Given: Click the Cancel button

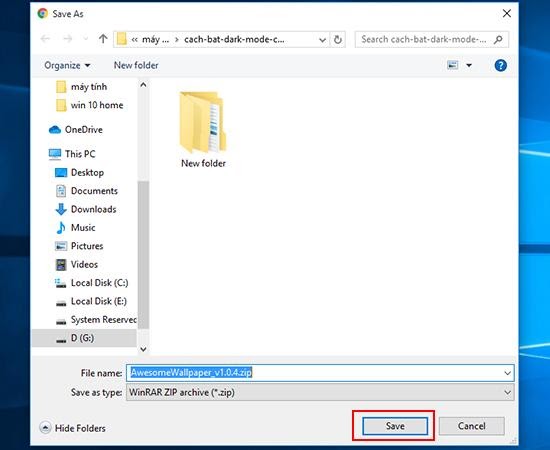Looking at the screenshot, I should coord(471,426).
